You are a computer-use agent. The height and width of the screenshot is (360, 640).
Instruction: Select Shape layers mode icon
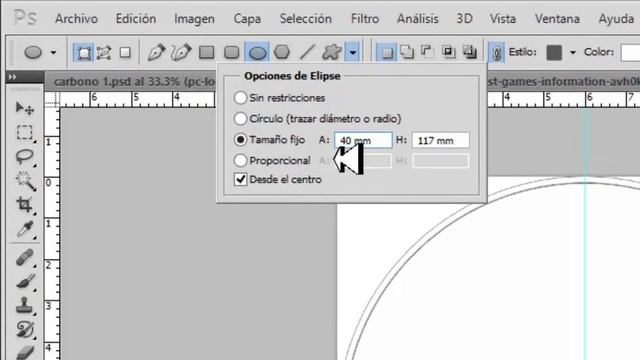click(83, 53)
